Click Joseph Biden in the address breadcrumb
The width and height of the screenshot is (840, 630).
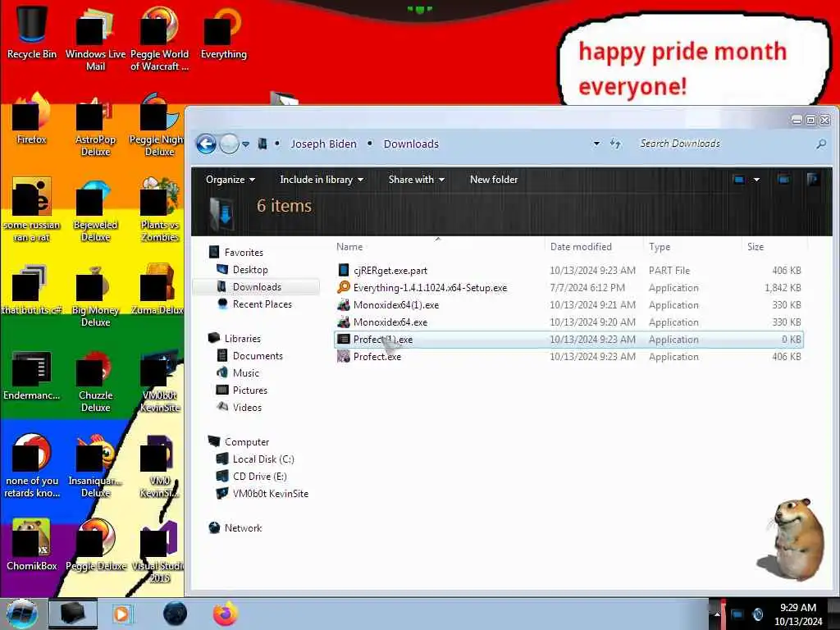pos(323,144)
